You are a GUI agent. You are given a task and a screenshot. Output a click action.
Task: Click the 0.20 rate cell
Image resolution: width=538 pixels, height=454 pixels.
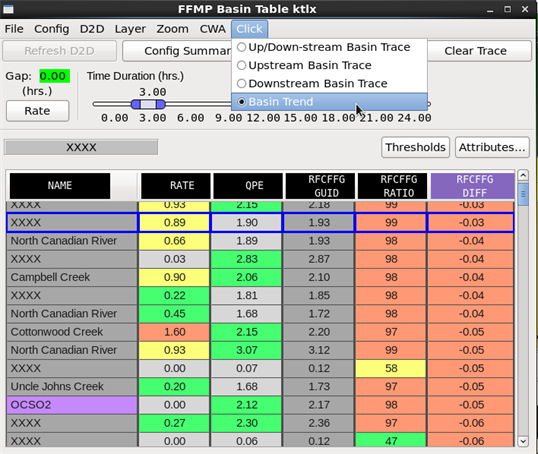pos(174,386)
